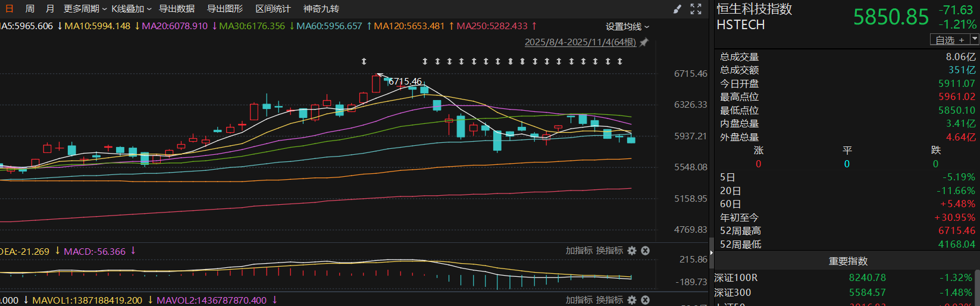Select the MA5:5965.606 average label

tap(27, 26)
